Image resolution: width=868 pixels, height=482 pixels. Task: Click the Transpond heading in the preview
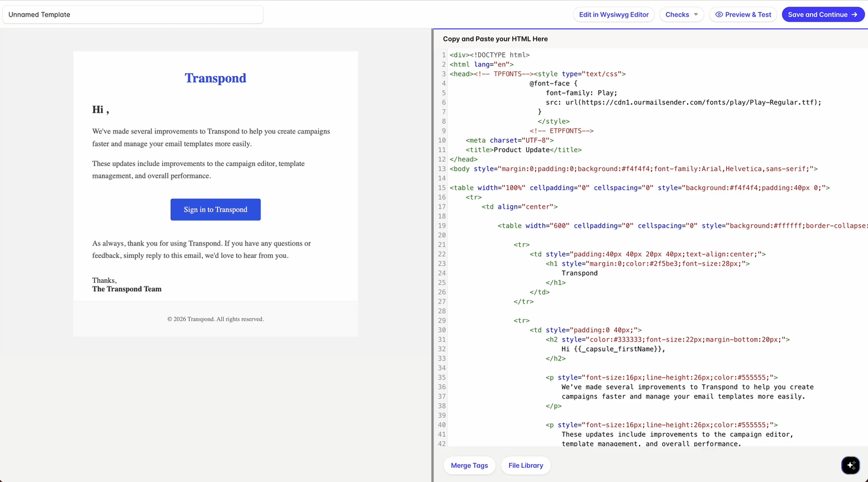tap(215, 78)
